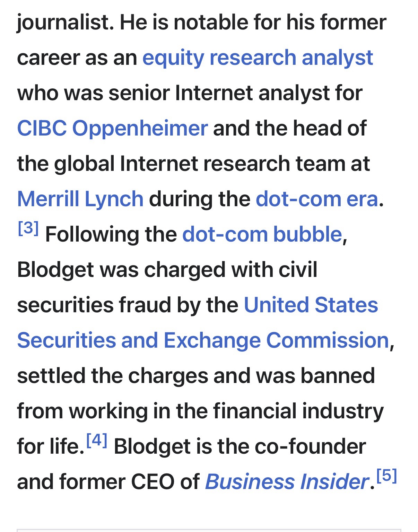Screen dimensions: 418x532
Task: Jump to citation reference [4]
Action: coord(97,440)
